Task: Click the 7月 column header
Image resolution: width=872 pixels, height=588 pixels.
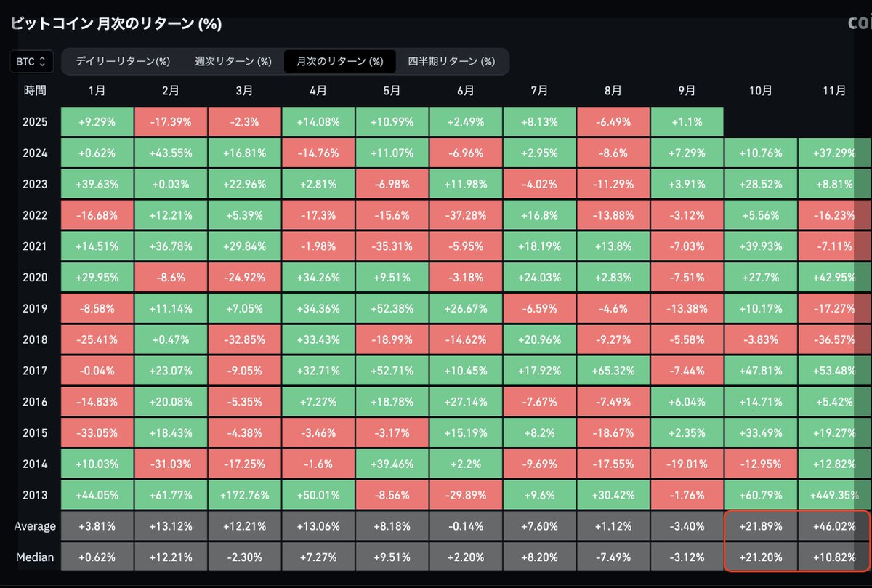Action: tap(539, 90)
